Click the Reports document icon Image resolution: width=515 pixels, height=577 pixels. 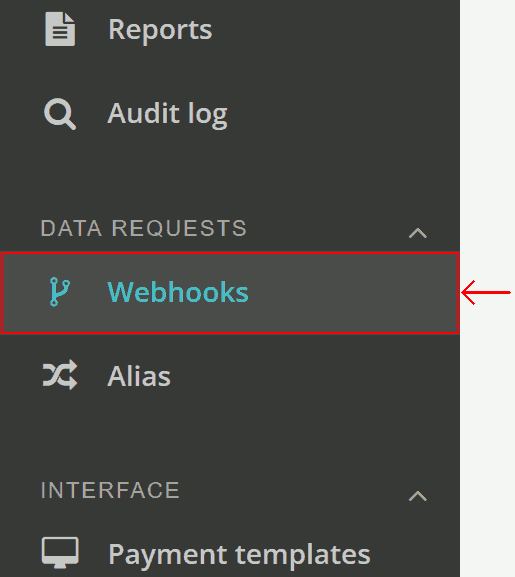(x=60, y=29)
